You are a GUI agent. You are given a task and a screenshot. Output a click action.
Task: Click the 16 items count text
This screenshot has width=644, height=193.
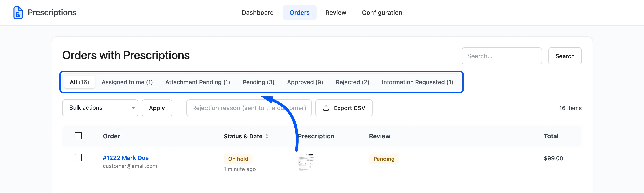click(x=570, y=108)
